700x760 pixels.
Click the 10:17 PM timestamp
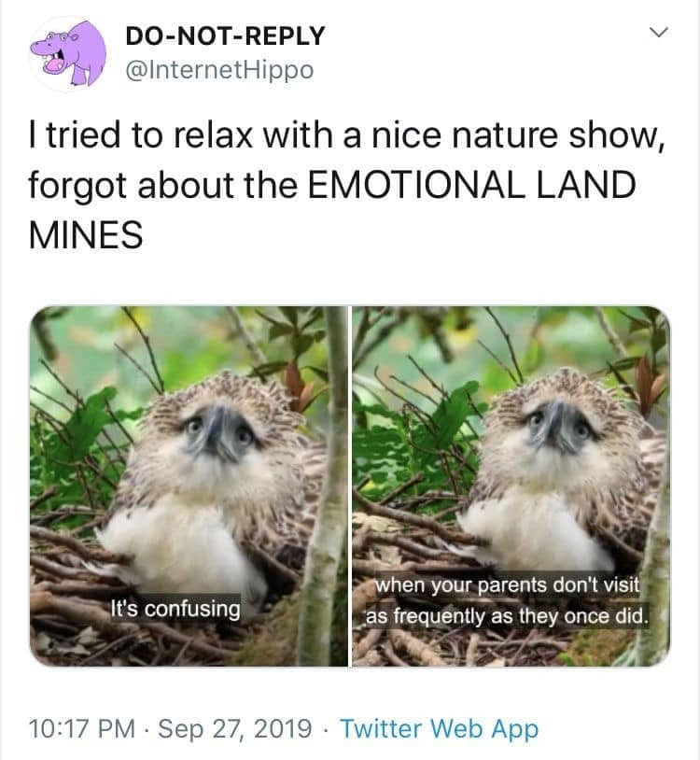pyautogui.click(x=82, y=728)
